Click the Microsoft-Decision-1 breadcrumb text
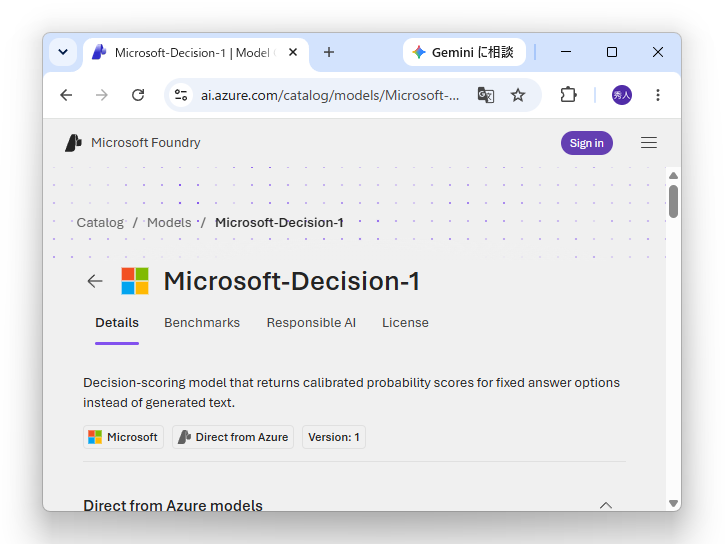725x544 pixels. point(279,223)
